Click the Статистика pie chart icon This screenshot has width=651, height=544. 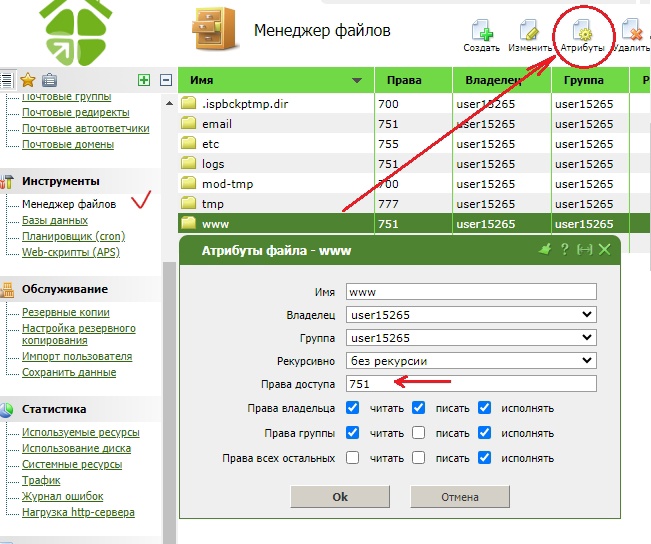[7, 409]
